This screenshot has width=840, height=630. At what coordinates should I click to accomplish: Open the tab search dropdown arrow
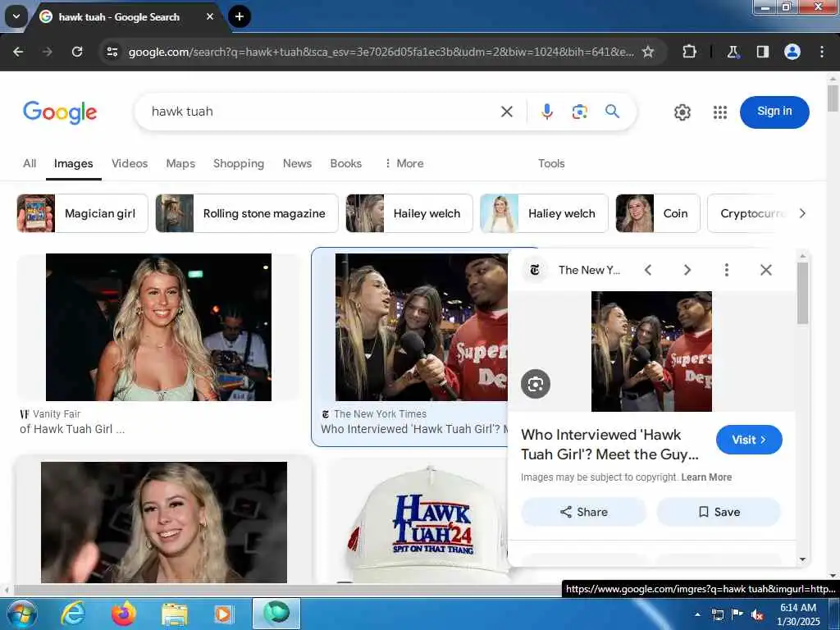[x=16, y=16]
